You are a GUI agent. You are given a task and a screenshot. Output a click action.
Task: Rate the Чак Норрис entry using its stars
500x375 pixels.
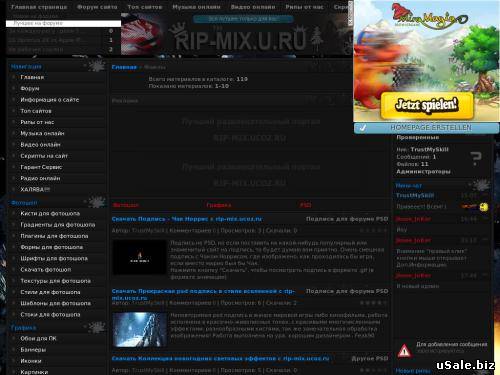tap(373, 230)
